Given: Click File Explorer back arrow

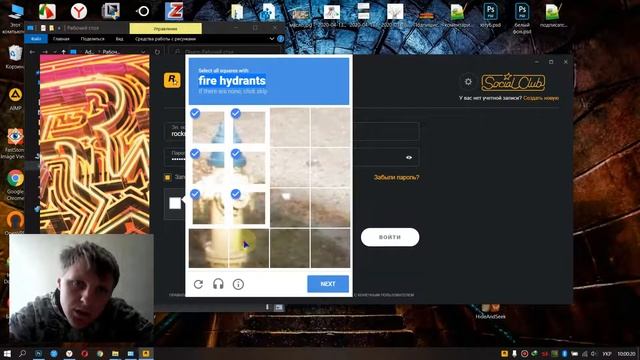Looking at the screenshot, I should [32, 52].
